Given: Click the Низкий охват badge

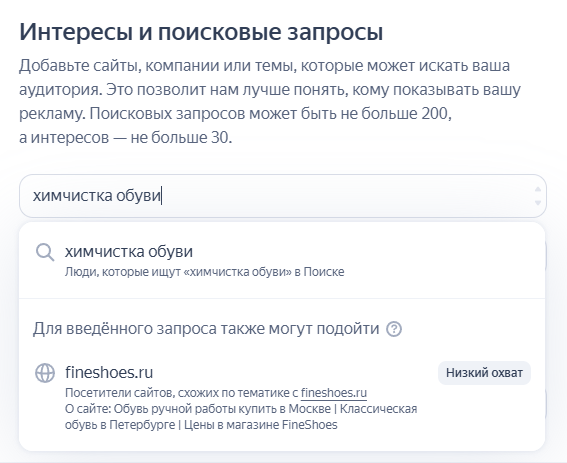Looking at the screenshot, I should point(484,373).
